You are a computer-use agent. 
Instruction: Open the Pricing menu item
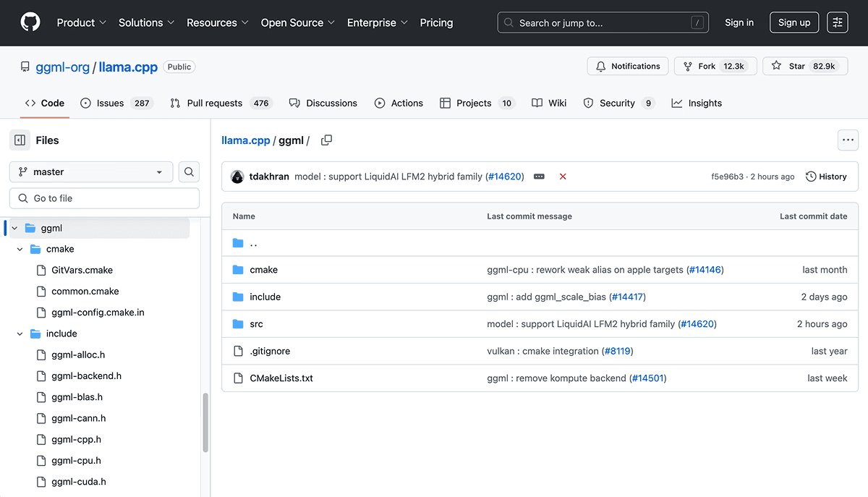click(x=436, y=22)
